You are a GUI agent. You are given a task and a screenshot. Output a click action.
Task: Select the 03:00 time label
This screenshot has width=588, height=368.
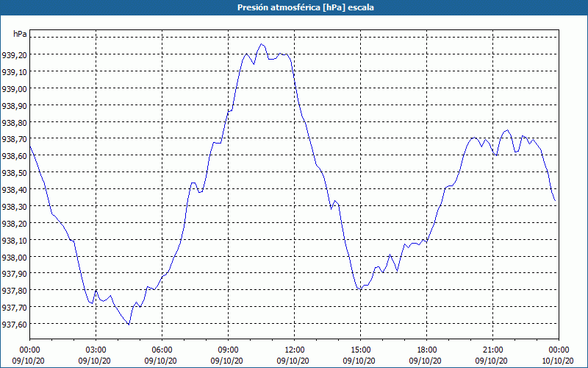click(96, 350)
